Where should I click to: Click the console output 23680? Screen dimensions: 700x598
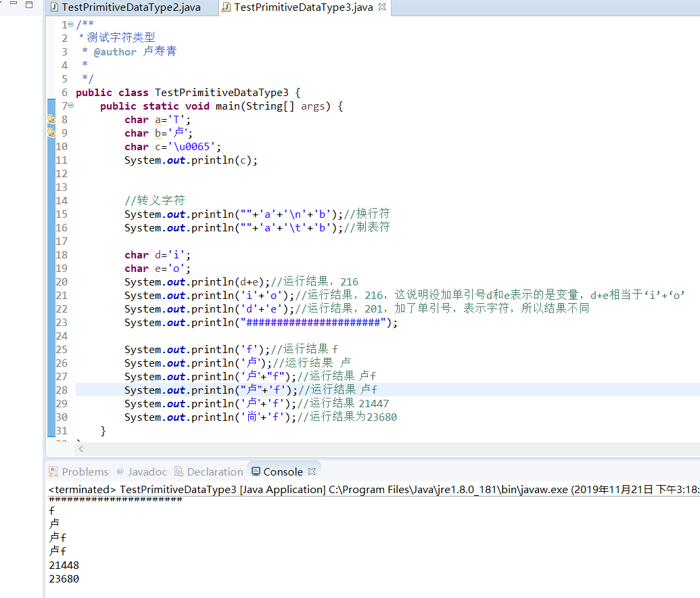(64, 579)
